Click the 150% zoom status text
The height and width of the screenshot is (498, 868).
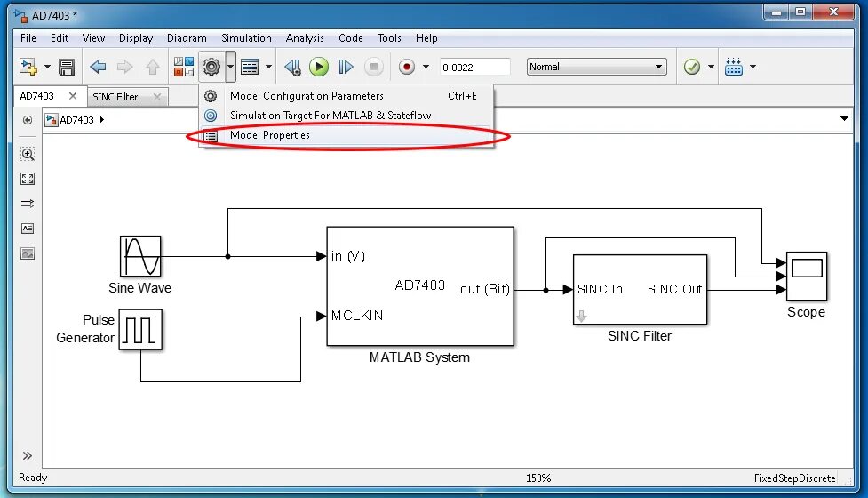pyautogui.click(x=538, y=478)
